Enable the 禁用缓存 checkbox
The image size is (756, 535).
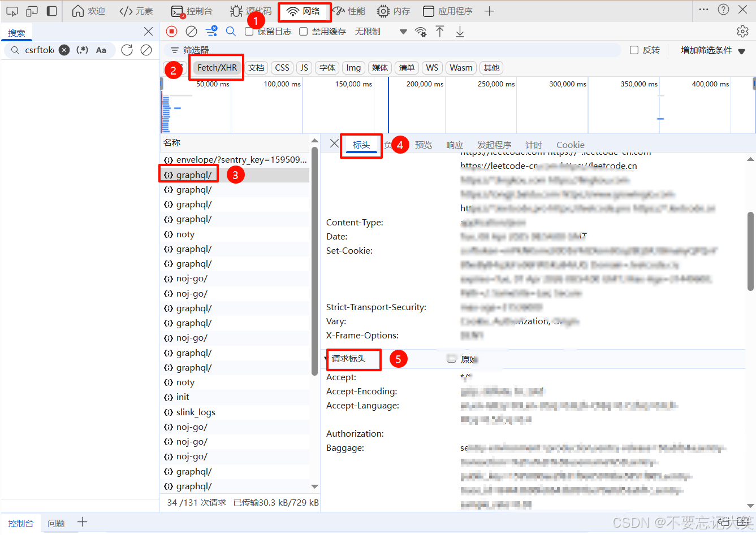pyautogui.click(x=303, y=31)
